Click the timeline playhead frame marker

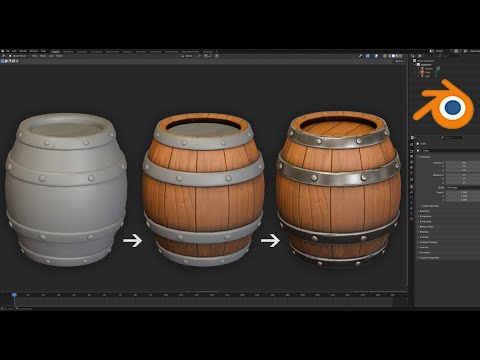pos(14,295)
